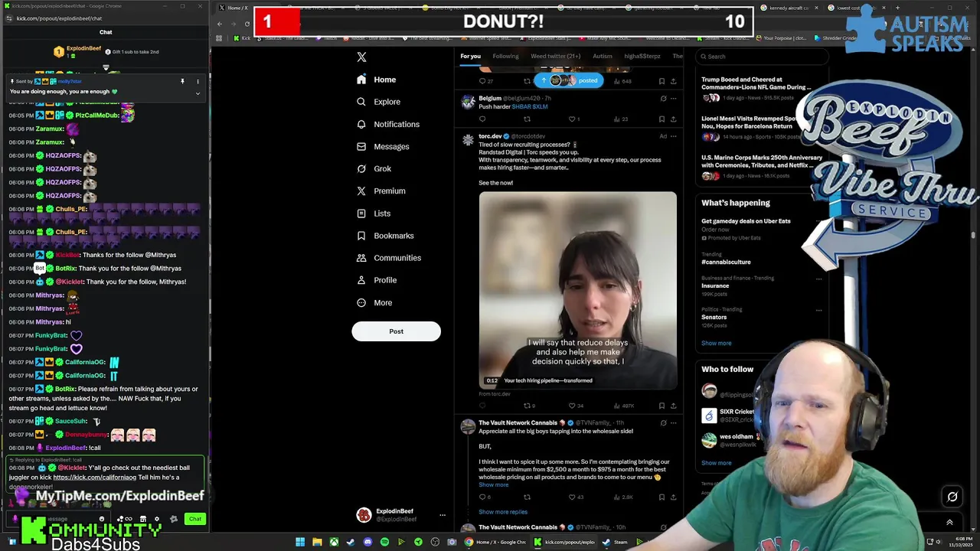Switch to the Autism tab

(602, 56)
